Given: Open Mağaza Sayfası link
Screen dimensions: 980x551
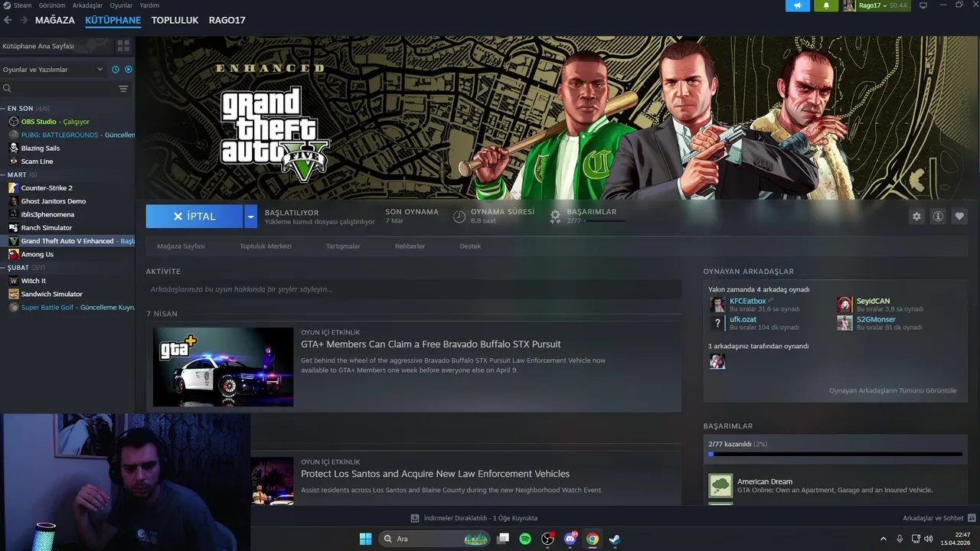Looking at the screenshot, I should 181,246.
